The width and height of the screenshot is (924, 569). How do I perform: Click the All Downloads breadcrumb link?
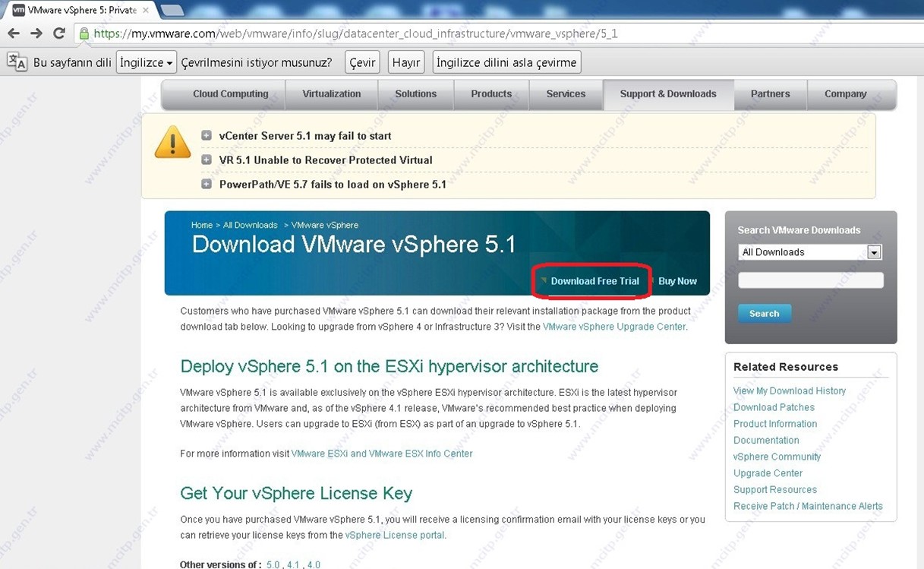click(250, 225)
